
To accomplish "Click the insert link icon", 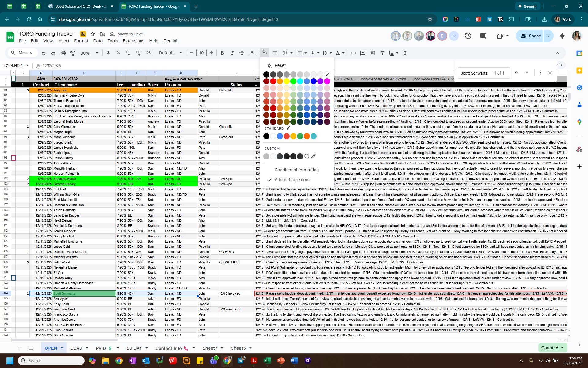I will 353,53.
